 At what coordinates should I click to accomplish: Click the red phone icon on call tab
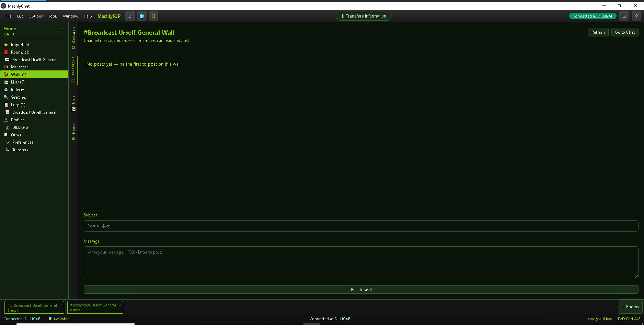click(10, 305)
